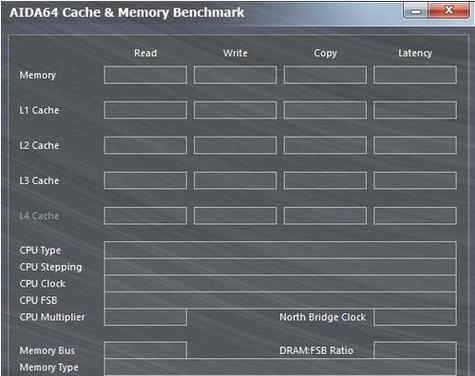Image resolution: width=475 pixels, height=376 pixels.
Task: Click the L4 Cache Copy field
Action: click(325, 216)
